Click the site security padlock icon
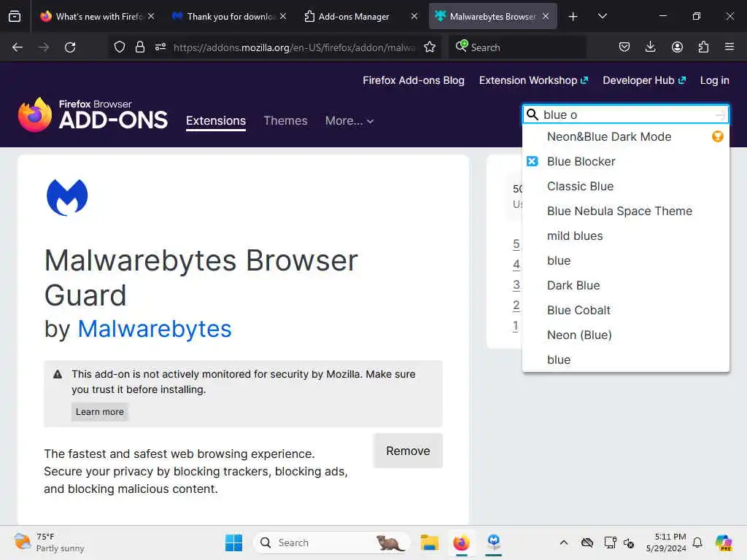Viewport: 747px width, 560px height. 139,47
